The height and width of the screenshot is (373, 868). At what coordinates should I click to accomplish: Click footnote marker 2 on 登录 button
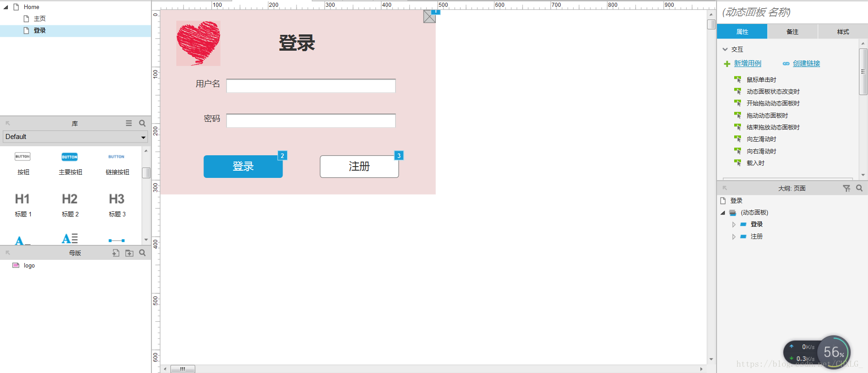pos(283,156)
